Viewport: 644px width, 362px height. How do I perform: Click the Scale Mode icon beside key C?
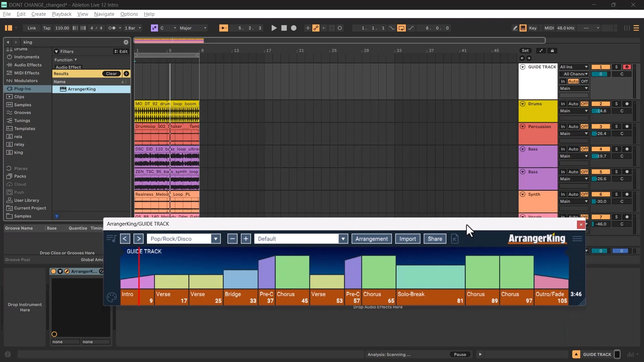point(154,28)
